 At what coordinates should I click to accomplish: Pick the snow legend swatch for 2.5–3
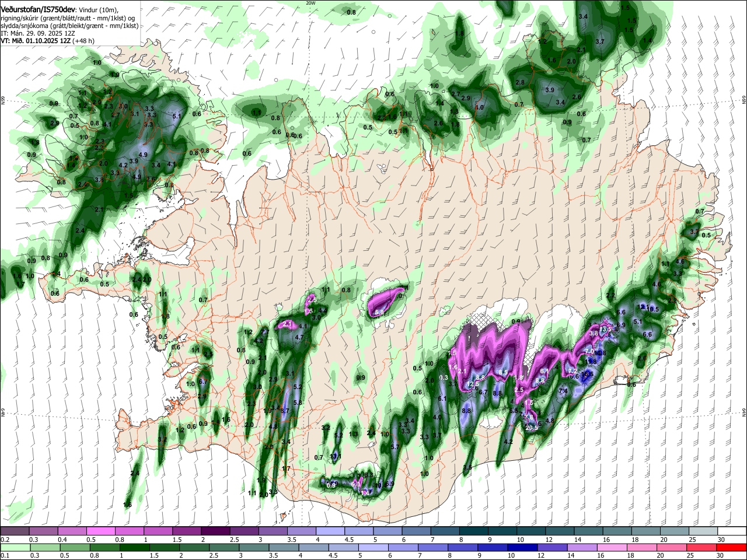243,531
